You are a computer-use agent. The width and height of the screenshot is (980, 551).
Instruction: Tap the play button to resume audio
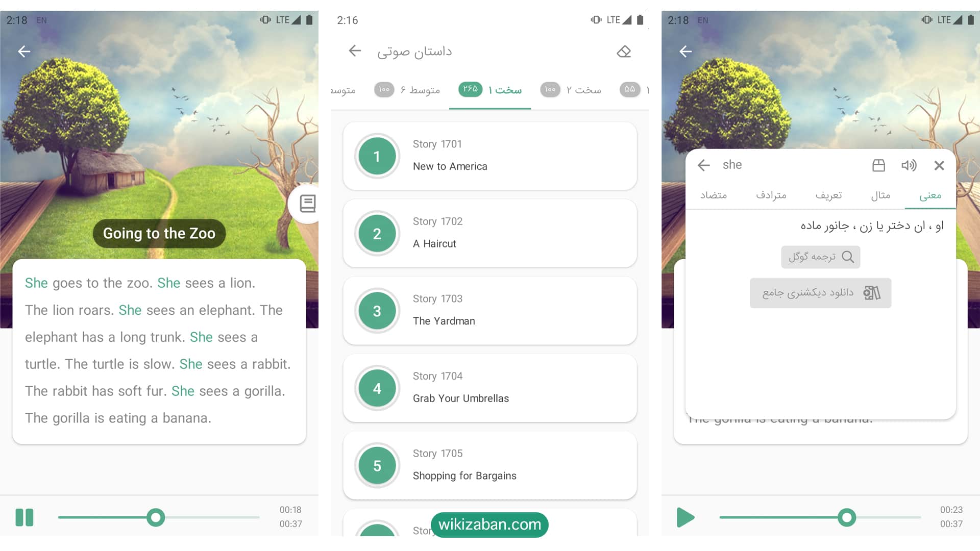pos(684,518)
